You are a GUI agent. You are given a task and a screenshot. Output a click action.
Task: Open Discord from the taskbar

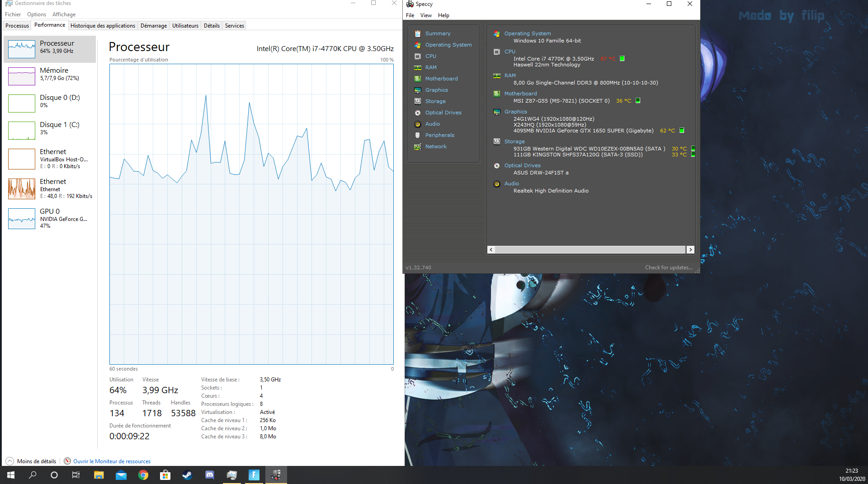[x=209, y=475]
